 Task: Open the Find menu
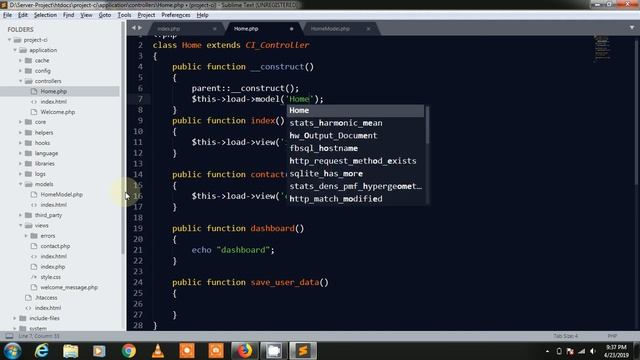(69, 15)
